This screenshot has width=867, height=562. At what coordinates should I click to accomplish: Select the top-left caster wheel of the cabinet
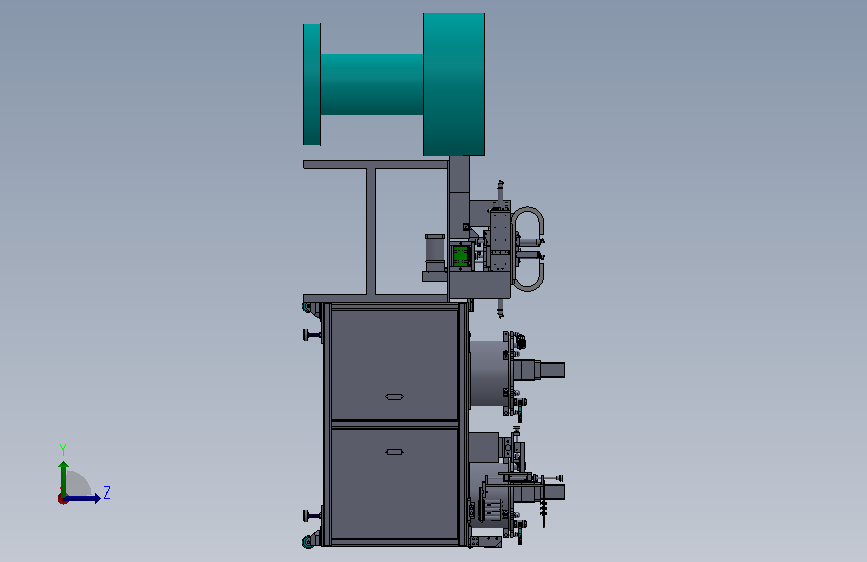(x=307, y=307)
